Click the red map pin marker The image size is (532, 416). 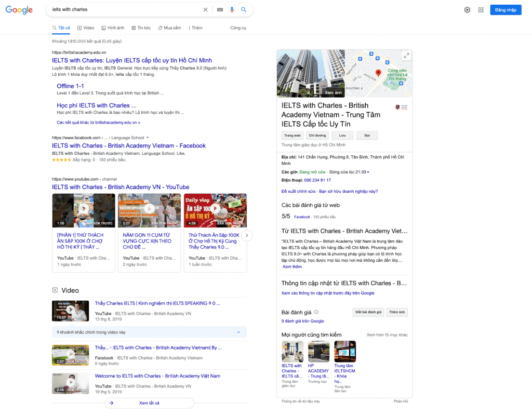point(378,73)
